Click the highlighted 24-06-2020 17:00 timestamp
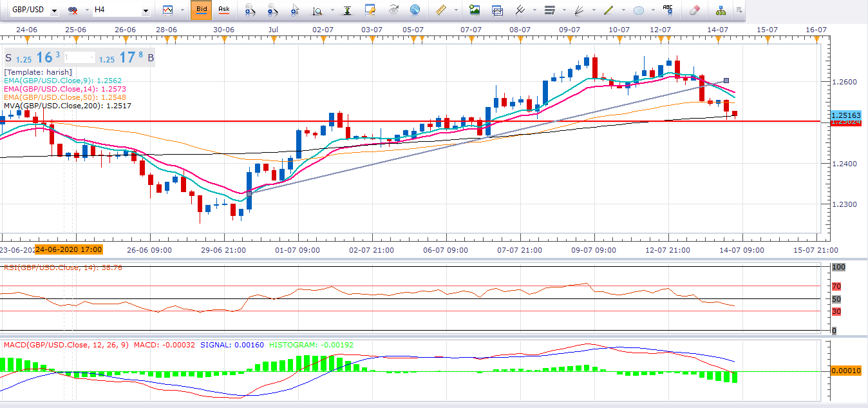The image size is (868, 408). tap(70, 249)
